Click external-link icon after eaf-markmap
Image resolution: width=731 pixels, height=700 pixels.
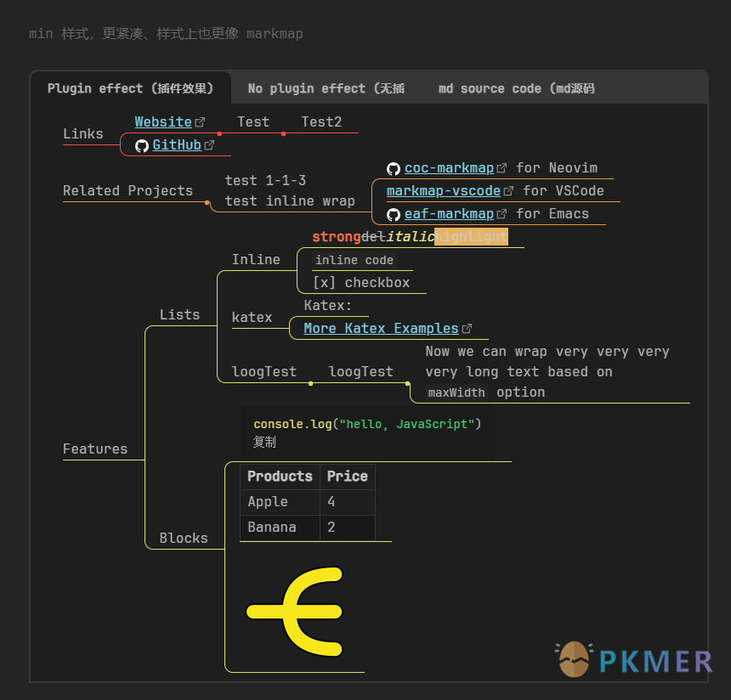[x=501, y=214]
